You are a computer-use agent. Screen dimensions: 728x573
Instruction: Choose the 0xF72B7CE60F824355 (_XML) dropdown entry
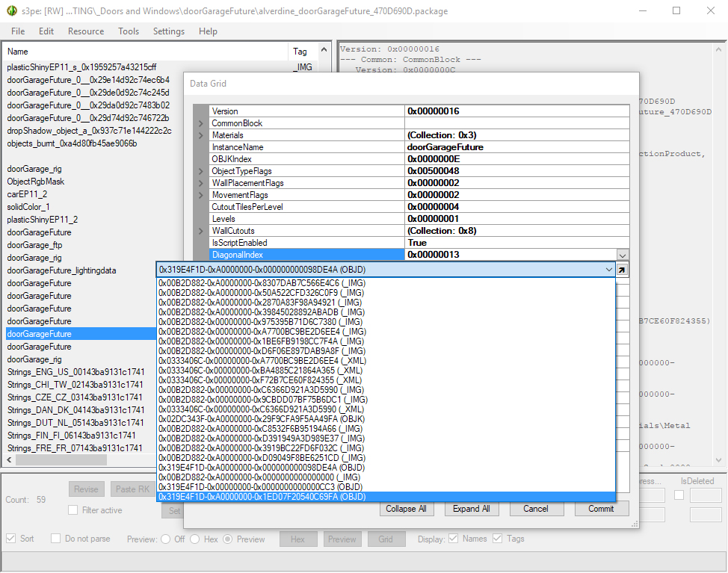coord(386,380)
